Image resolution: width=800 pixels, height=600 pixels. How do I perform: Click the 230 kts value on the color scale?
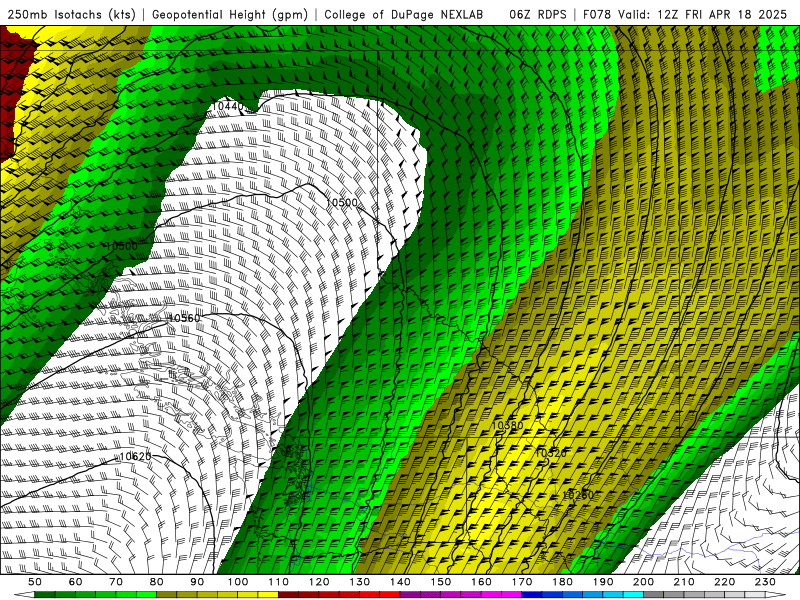point(765,582)
